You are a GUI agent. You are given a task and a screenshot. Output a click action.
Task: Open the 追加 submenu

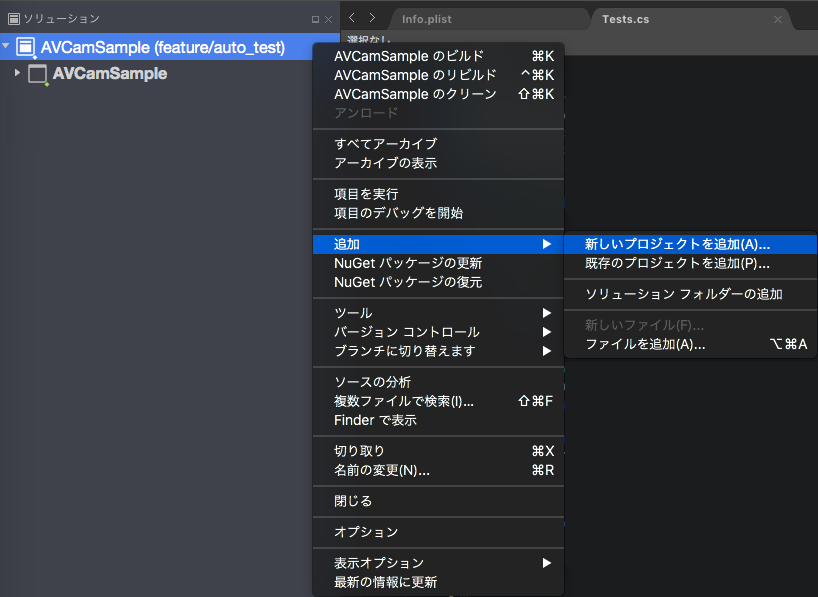tap(438, 244)
